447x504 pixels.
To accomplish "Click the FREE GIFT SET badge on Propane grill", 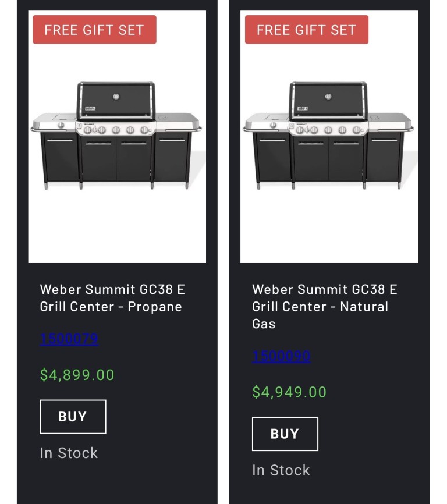I will (94, 30).
